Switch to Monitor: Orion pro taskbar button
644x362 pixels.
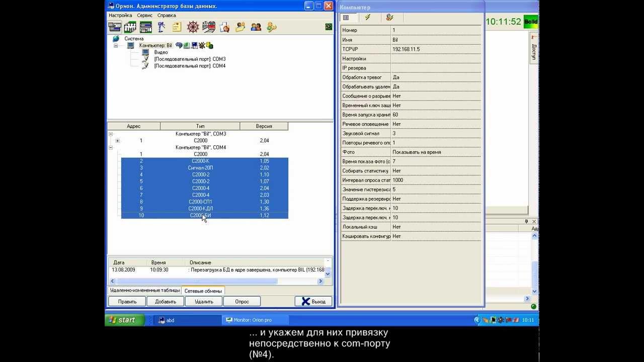tap(256, 320)
